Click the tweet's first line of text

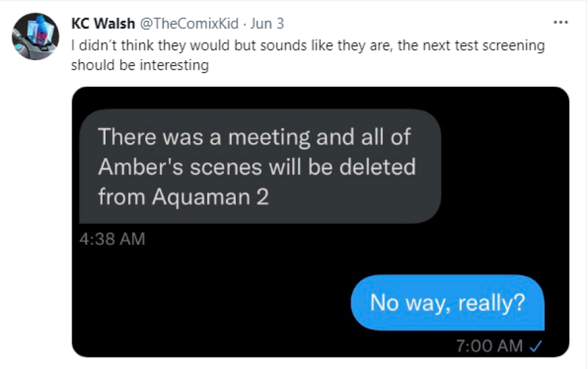tap(307, 46)
